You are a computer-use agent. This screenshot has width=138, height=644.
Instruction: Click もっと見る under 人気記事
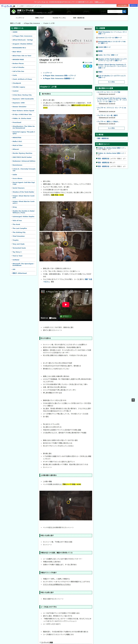[111, 82]
